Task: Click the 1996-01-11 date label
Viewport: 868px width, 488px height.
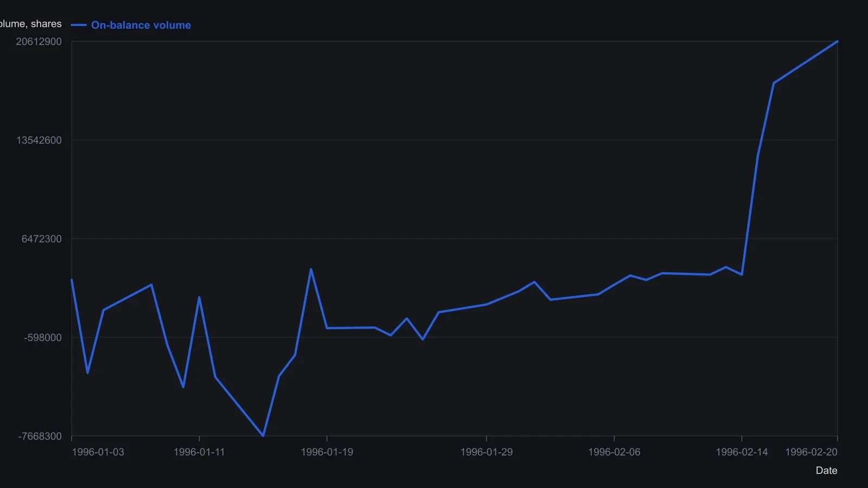Action: click(199, 452)
